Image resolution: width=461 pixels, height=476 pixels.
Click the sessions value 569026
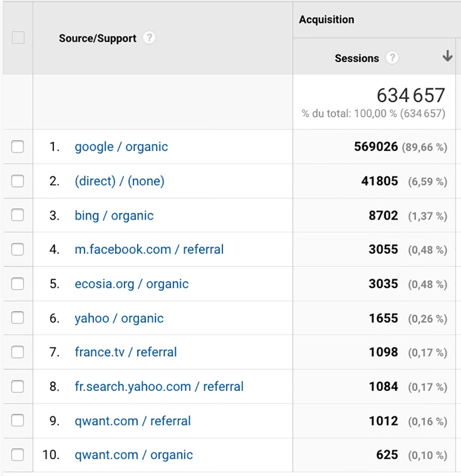(x=376, y=147)
